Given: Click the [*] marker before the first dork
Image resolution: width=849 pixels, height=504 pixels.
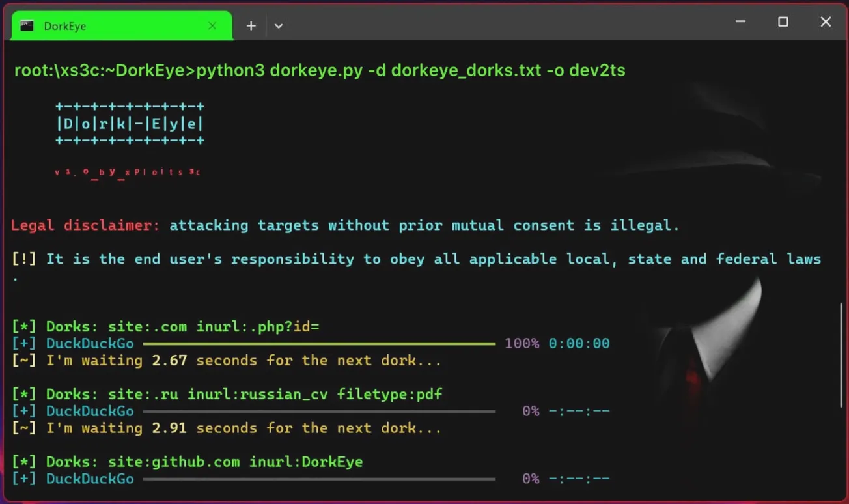Looking at the screenshot, I should [x=23, y=326].
